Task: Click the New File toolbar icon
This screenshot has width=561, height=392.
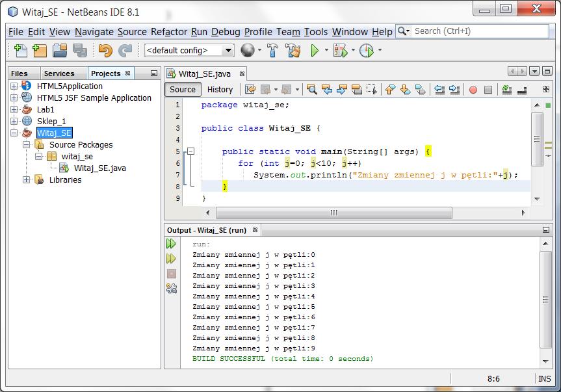Action: pos(20,51)
